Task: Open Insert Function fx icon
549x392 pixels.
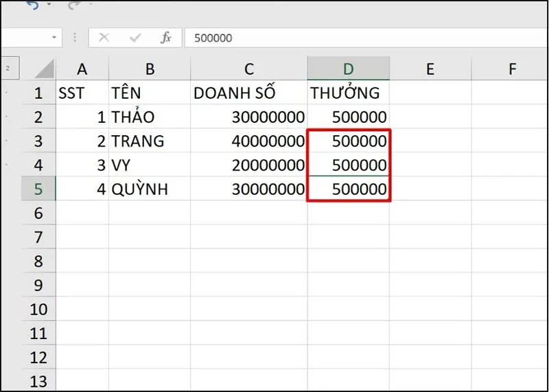Action: 165,38
